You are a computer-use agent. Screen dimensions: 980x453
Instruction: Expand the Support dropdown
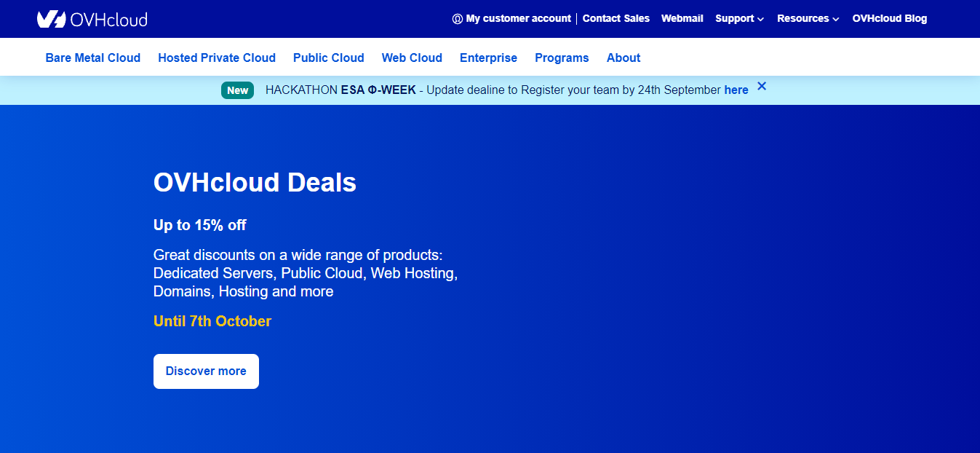(x=739, y=19)
